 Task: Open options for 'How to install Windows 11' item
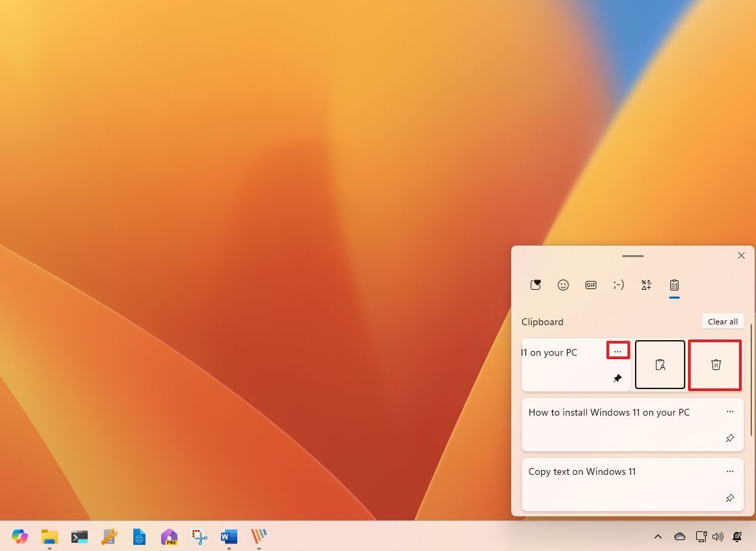(729, 412)
